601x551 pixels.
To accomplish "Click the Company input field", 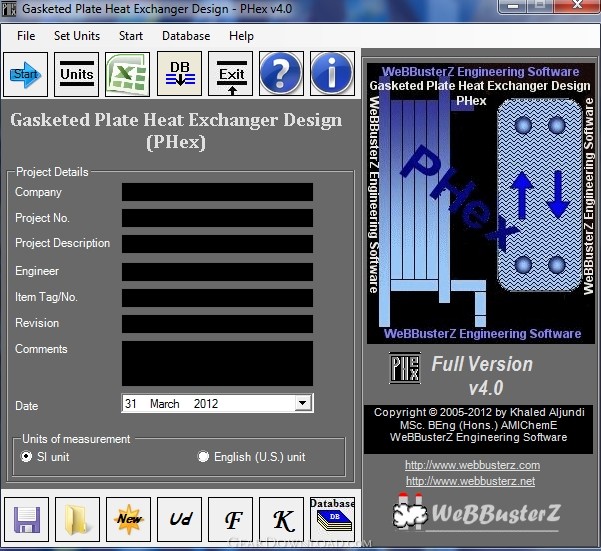I will [x=217, y=192].
